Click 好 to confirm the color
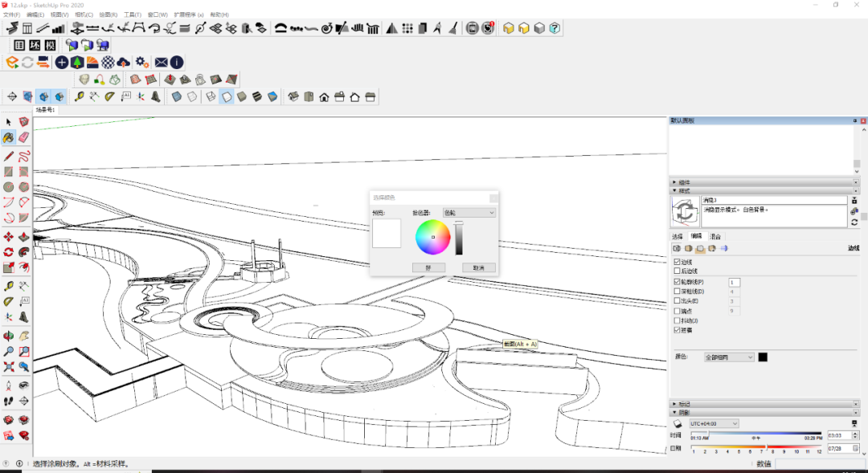Screen dimensions: 868x473 tap(428, 267)
